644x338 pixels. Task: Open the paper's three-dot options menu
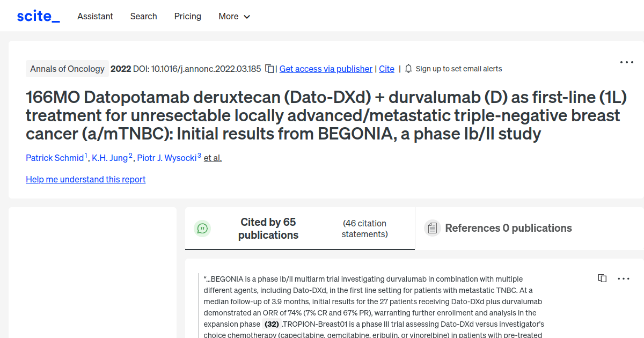point(626,62)
